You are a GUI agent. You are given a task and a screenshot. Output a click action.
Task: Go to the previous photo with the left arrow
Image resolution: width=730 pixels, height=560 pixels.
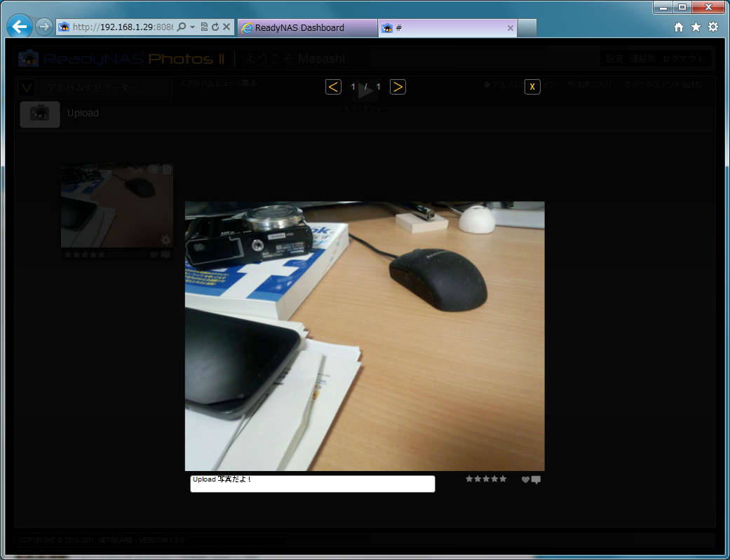(334, 87)
